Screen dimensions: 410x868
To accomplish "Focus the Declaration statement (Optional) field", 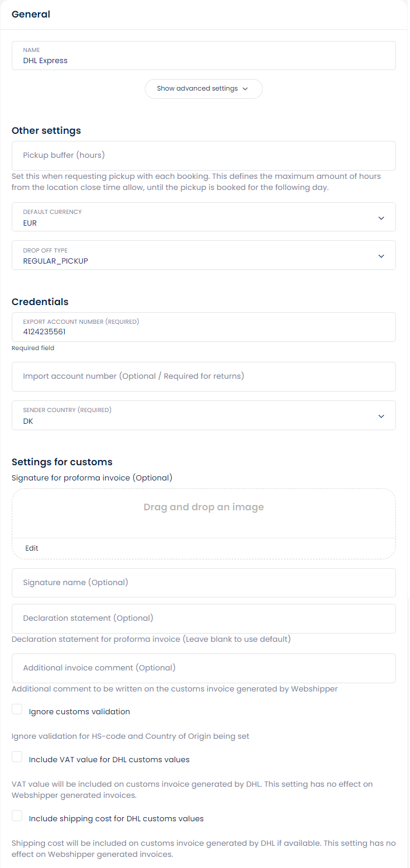I will click(203, 618).
